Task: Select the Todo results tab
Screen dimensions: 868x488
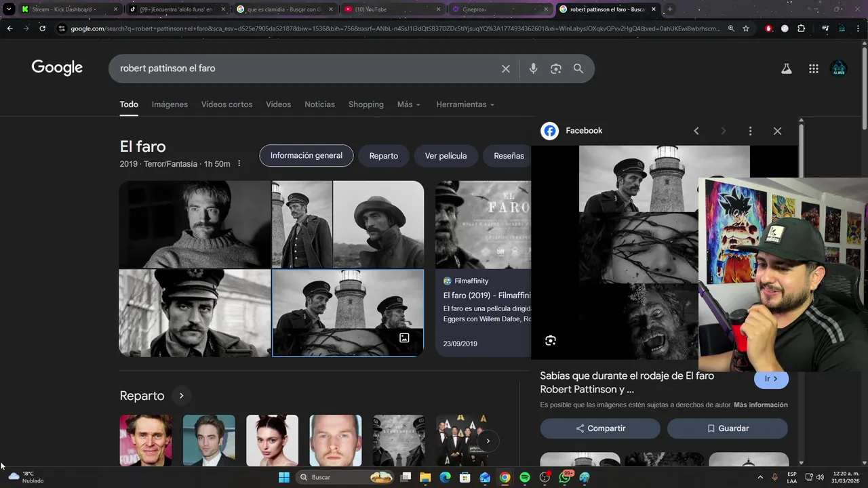Action: [x=129, y=104]
